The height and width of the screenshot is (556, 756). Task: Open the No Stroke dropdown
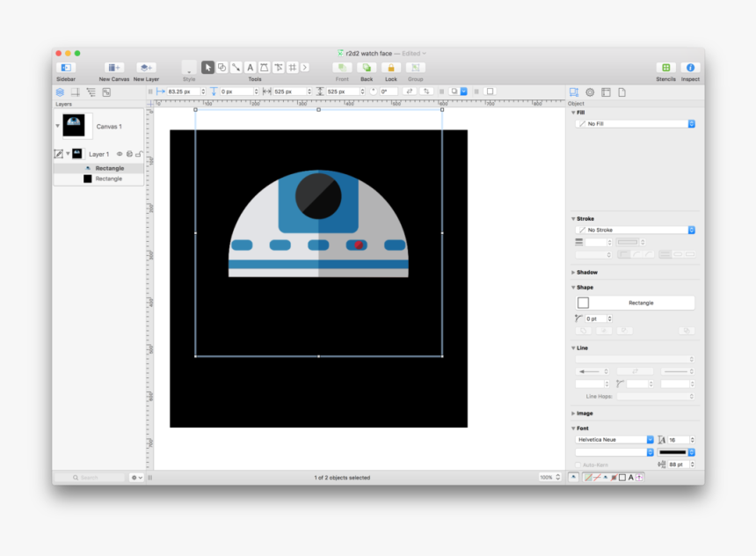[635, 230]
